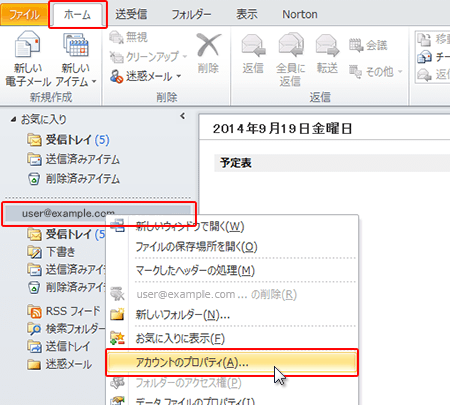Open the フォルダー ribbon tab
450x405 pixels.
[x=191, y=14]
